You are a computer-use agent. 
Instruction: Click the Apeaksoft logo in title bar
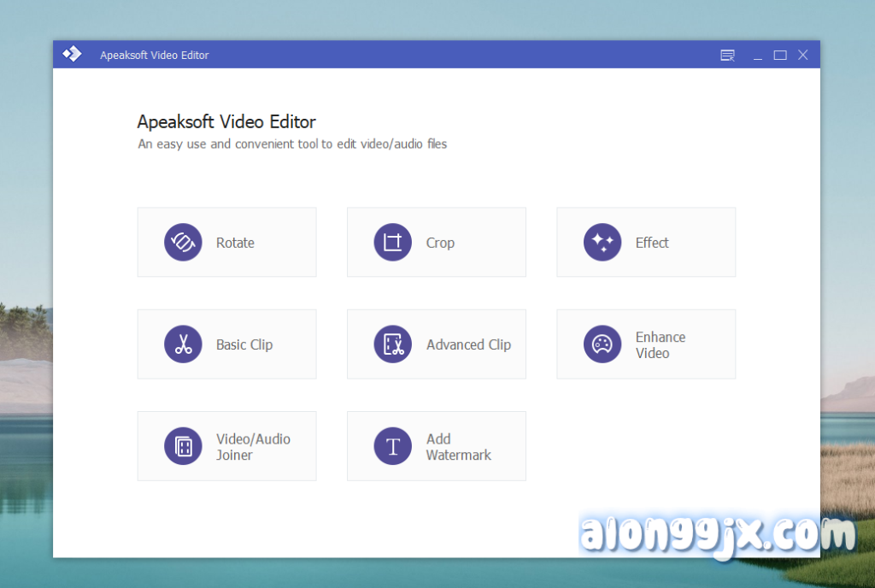coord(72,55)
